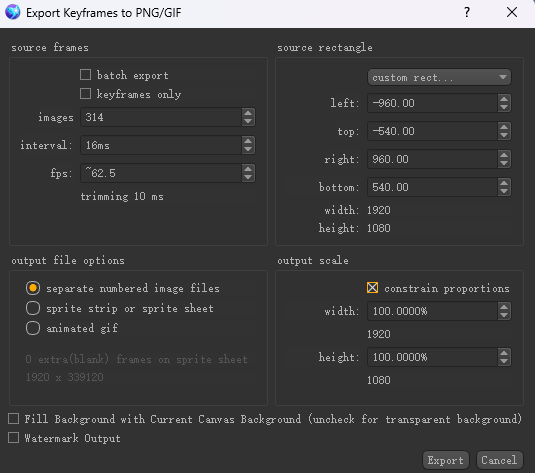Click the output scale height percentage field
The image size is (535, 473).
pyautogui.click(x=432, y=357)
